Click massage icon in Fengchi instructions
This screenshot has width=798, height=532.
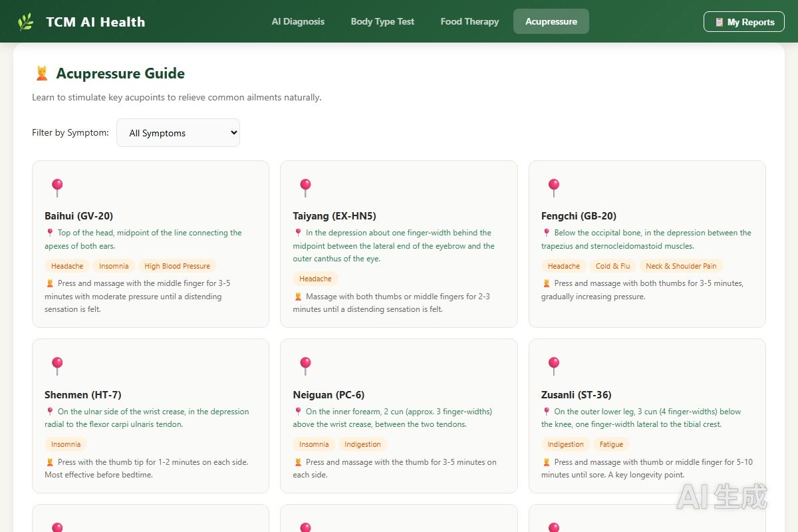pos(546,283)
